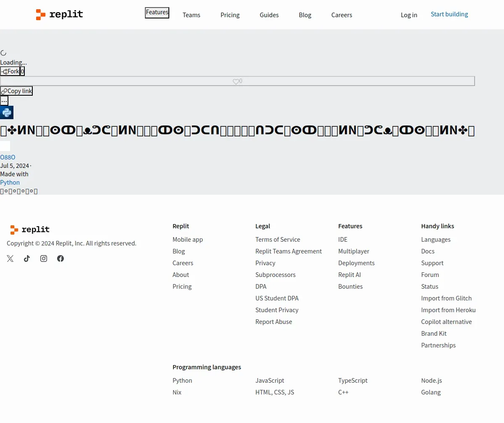Open the Multiplayer footer link
504x423 pixels.
(354, 251)
